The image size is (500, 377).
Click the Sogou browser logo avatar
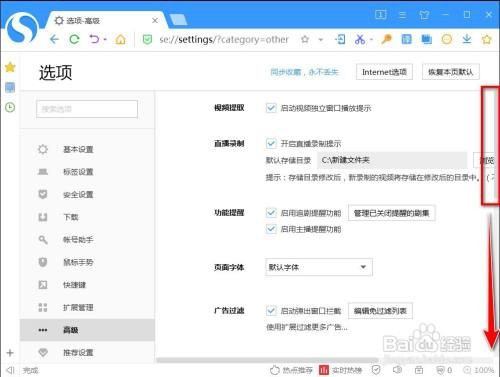[22, 29]
